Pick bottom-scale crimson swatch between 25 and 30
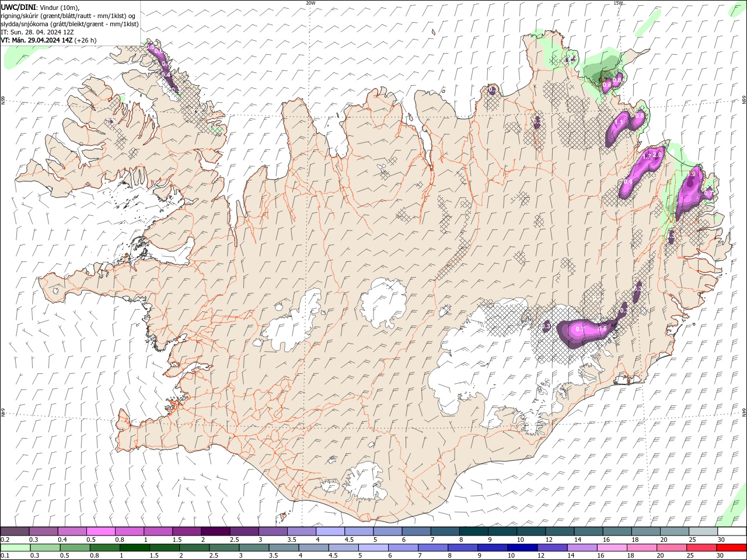This screenshot has width=747, height=560. point(700,548)
